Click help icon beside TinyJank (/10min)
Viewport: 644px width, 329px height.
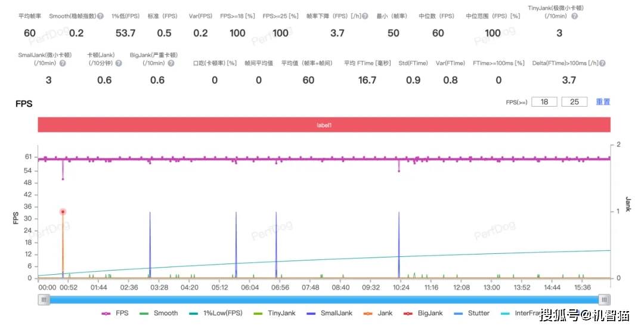574,16
